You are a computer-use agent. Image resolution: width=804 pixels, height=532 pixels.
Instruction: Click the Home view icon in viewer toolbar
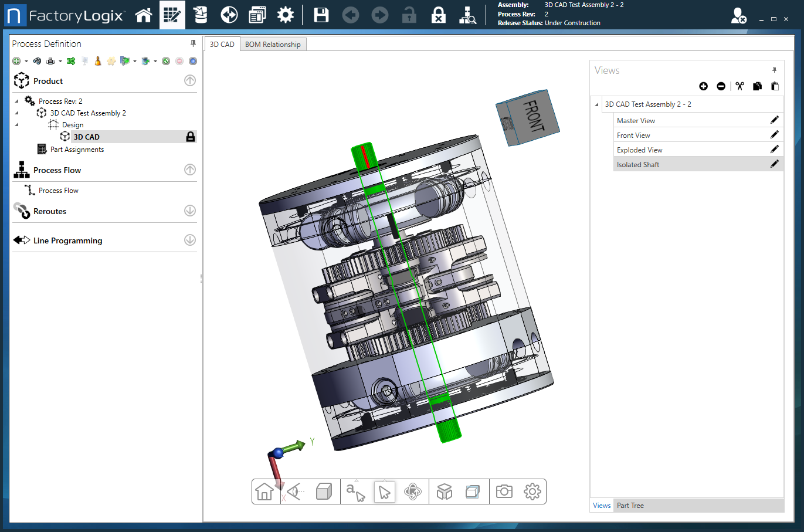[x=264, y=492]
